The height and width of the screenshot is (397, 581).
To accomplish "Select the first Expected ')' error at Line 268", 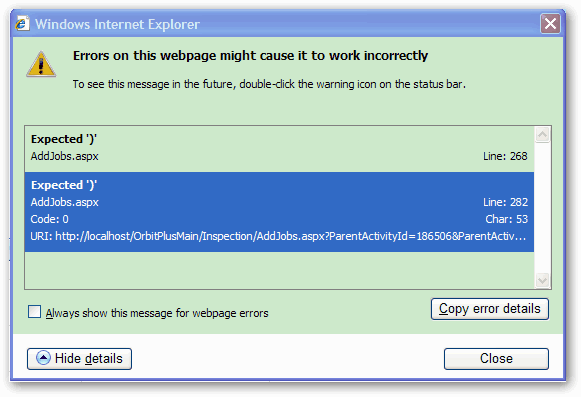I will pyautogui.click(x=279, y=149).
